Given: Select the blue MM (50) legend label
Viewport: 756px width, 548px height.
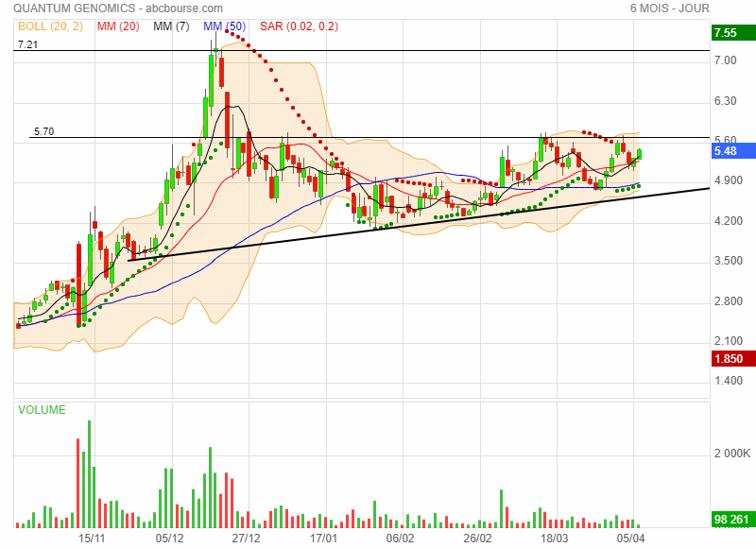Looking at the screenshot, I should click(224, 26).
